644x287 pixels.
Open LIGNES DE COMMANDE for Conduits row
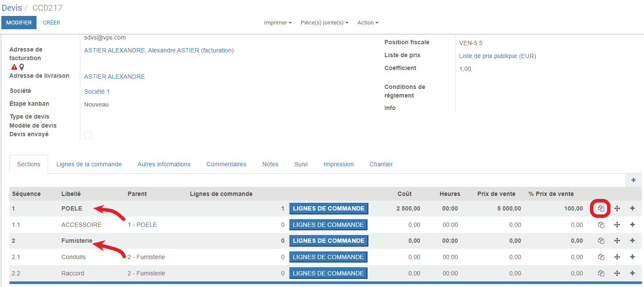pos(328,257)
